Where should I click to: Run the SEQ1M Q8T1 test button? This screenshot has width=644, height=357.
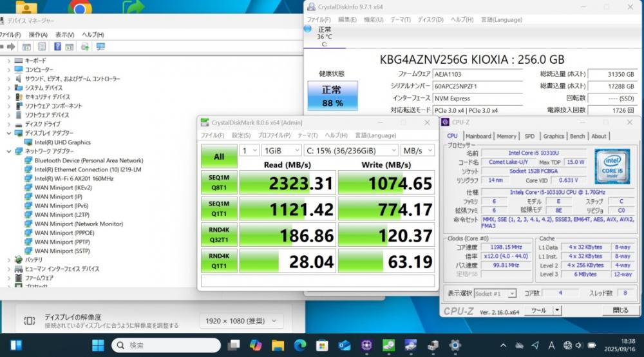click(x=219, y=182)
